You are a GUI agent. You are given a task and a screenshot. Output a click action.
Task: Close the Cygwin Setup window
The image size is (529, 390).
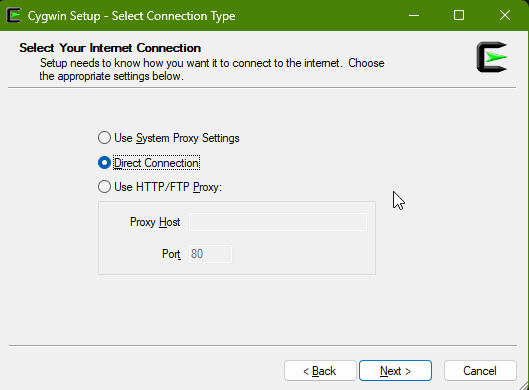point(505,16)
